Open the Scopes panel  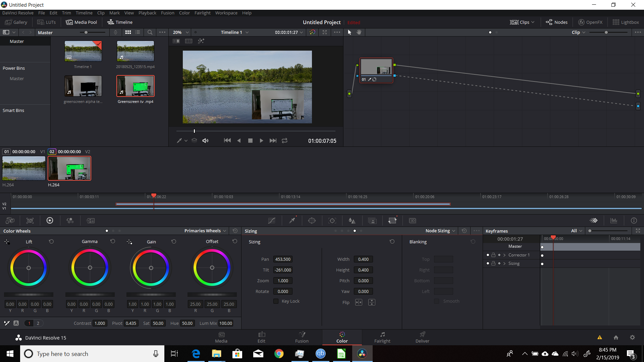(x=614, y=221)
